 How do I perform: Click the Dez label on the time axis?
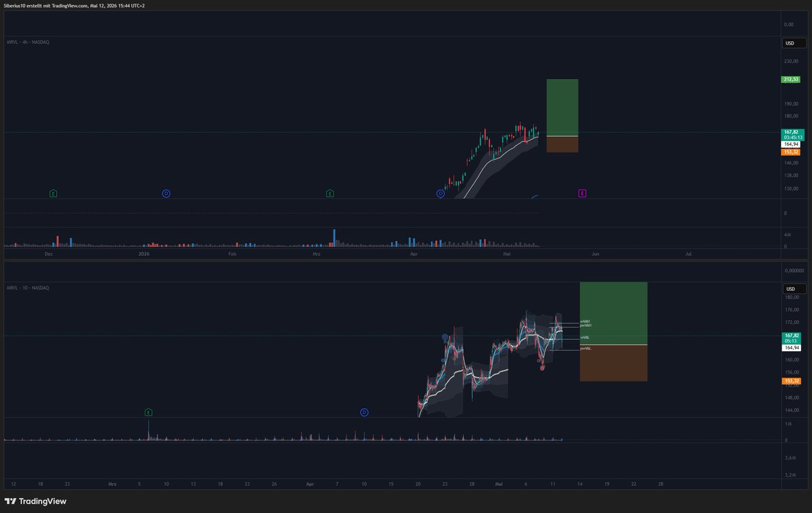pos(48,254)
